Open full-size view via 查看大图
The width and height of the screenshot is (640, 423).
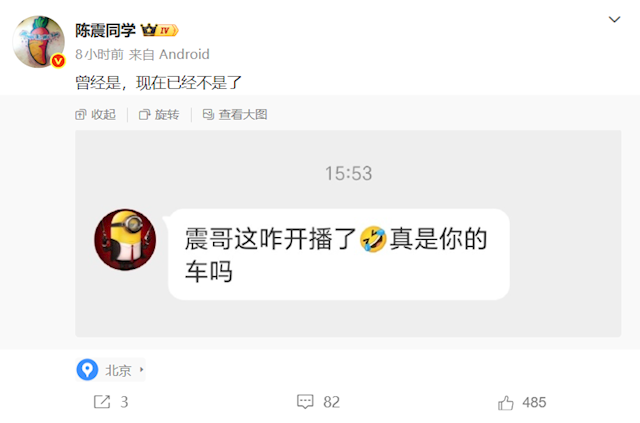click(235, 115)
